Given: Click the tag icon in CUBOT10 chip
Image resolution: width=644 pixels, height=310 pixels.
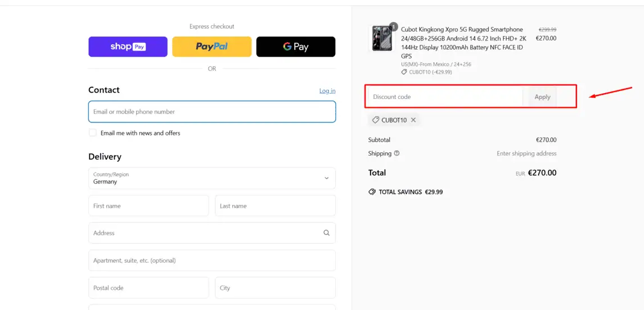Looking at the screenshot, I should click(x=375, y=120).
